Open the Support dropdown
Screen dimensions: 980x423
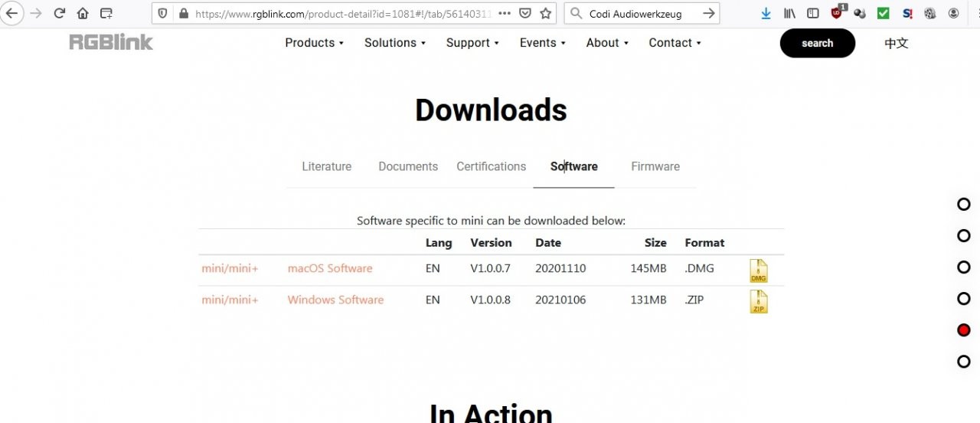[472, 43]
